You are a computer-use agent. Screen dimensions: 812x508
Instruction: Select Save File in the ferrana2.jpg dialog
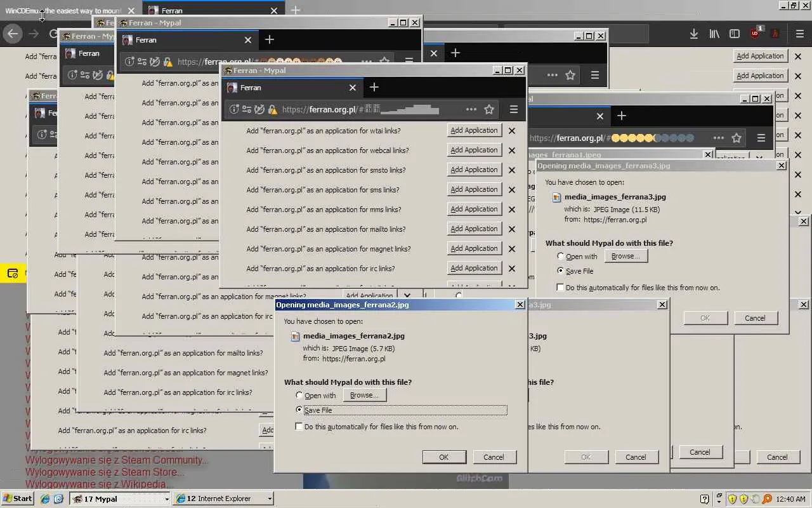[299, 410]
